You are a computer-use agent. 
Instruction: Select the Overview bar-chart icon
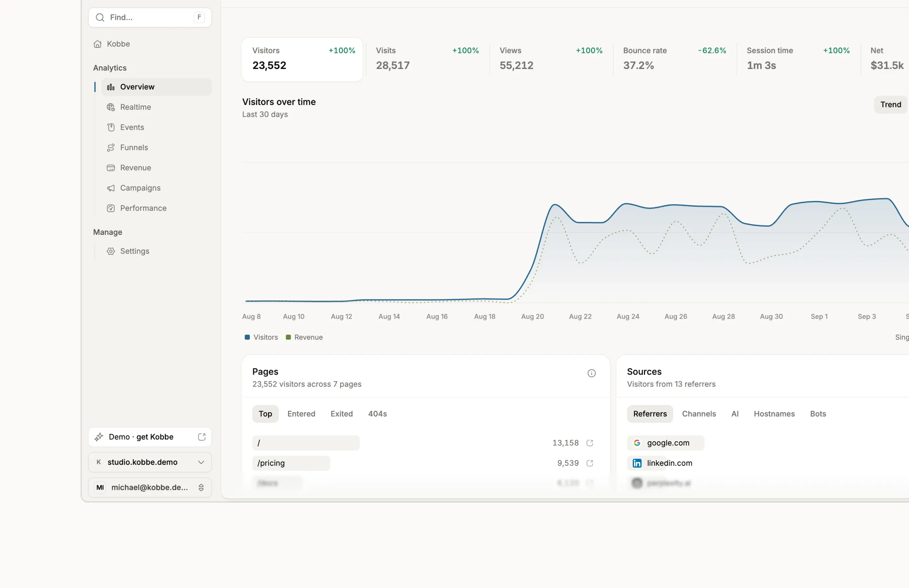pyautogui.click(x=111, y=87)
